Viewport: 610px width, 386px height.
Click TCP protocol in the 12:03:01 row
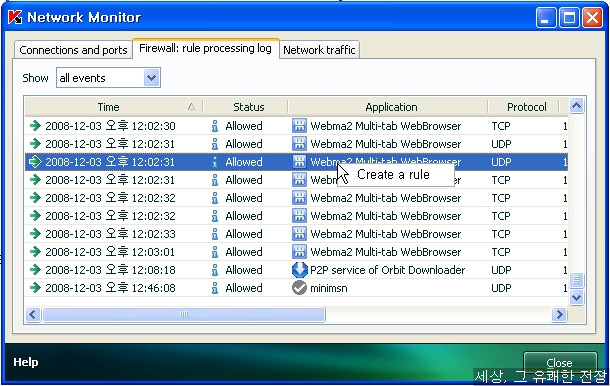[501, 252]
